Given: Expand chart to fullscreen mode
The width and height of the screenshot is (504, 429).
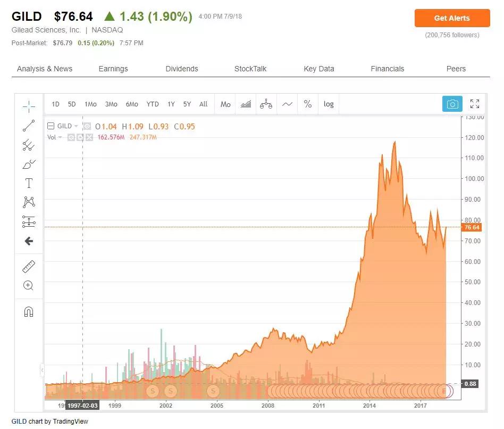Looking at the screenshot, I should [x=475, y=104].
